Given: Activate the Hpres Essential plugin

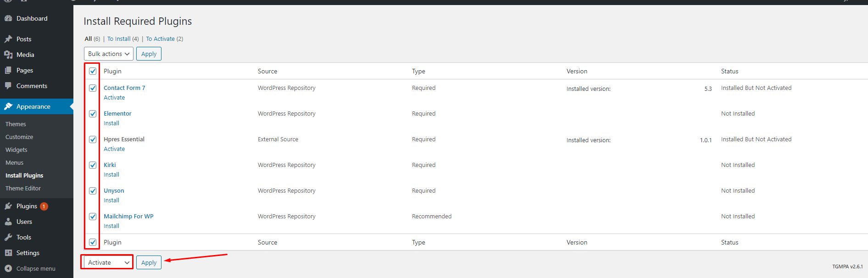Looking at the screenshot, I should pos(114,149).
